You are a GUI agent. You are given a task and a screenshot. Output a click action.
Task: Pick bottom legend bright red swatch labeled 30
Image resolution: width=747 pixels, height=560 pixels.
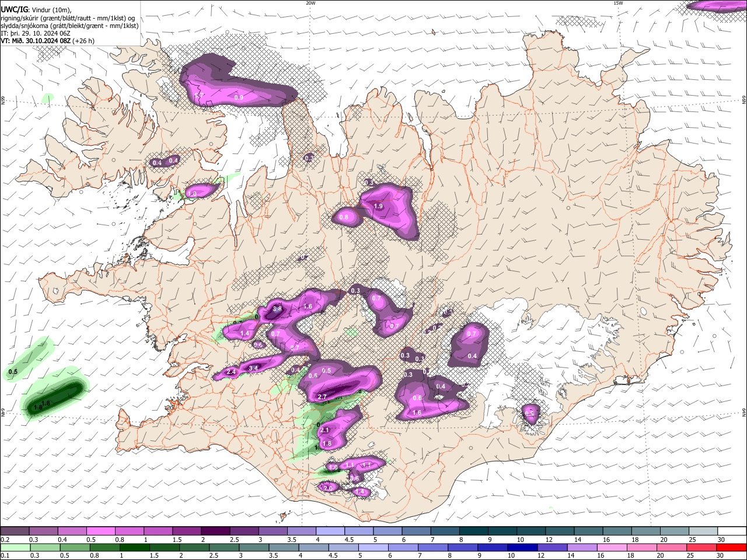pyautogui.click(x=732, y=548)
